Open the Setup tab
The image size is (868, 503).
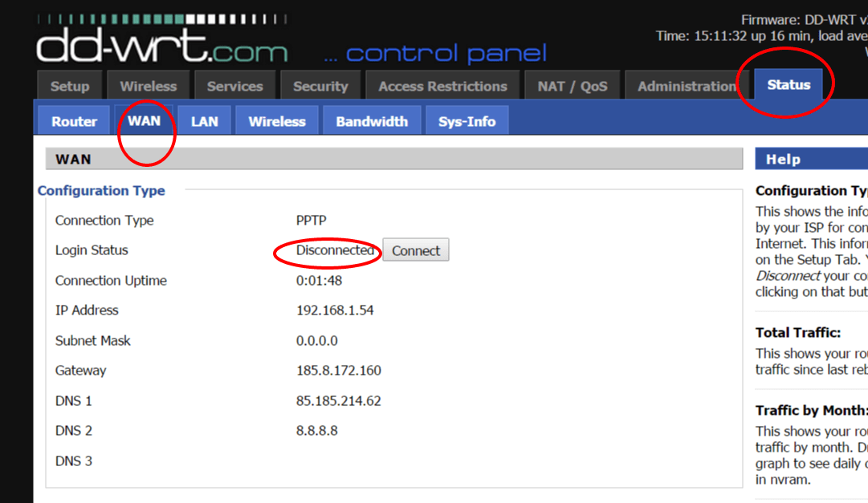coord(70,86)
